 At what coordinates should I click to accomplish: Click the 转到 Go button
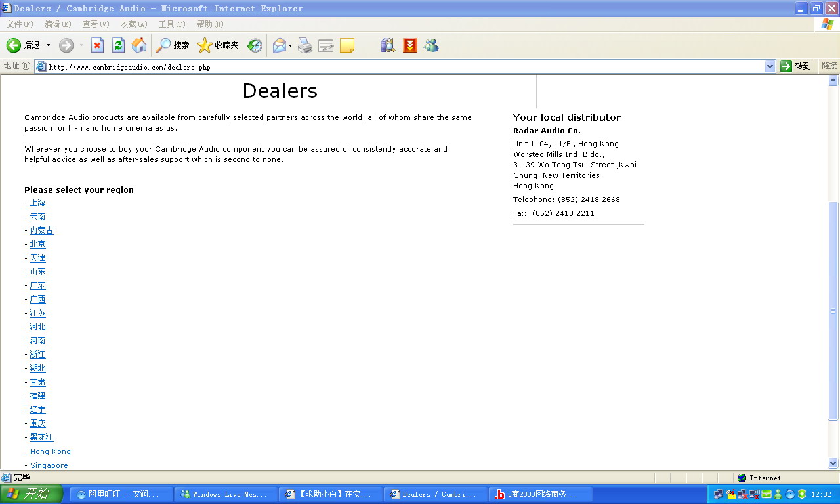pos(796,66)
